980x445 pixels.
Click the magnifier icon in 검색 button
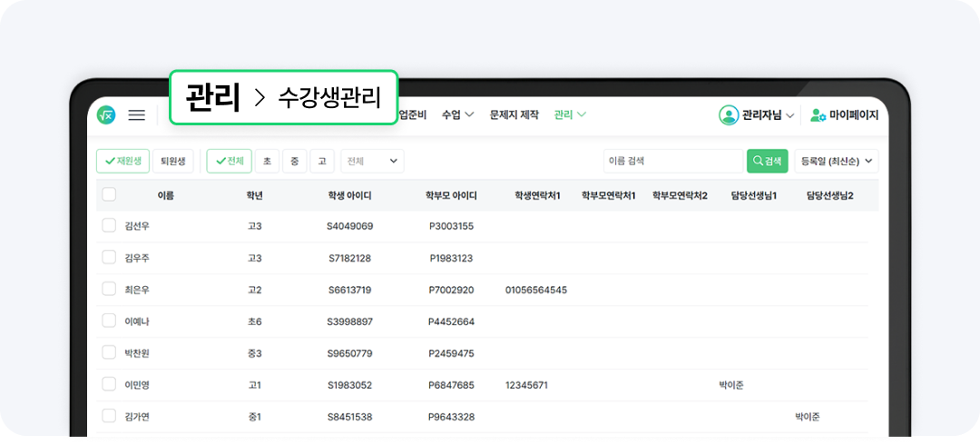[758, 162]
